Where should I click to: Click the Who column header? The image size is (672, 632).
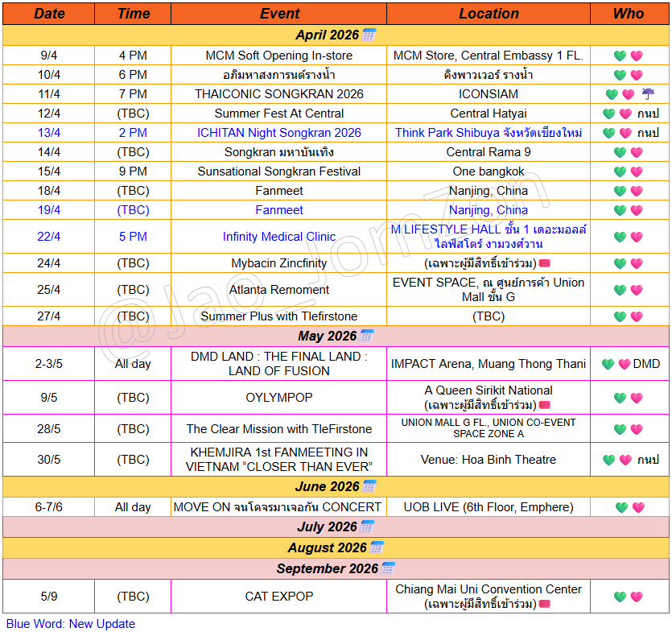point(629,14)
